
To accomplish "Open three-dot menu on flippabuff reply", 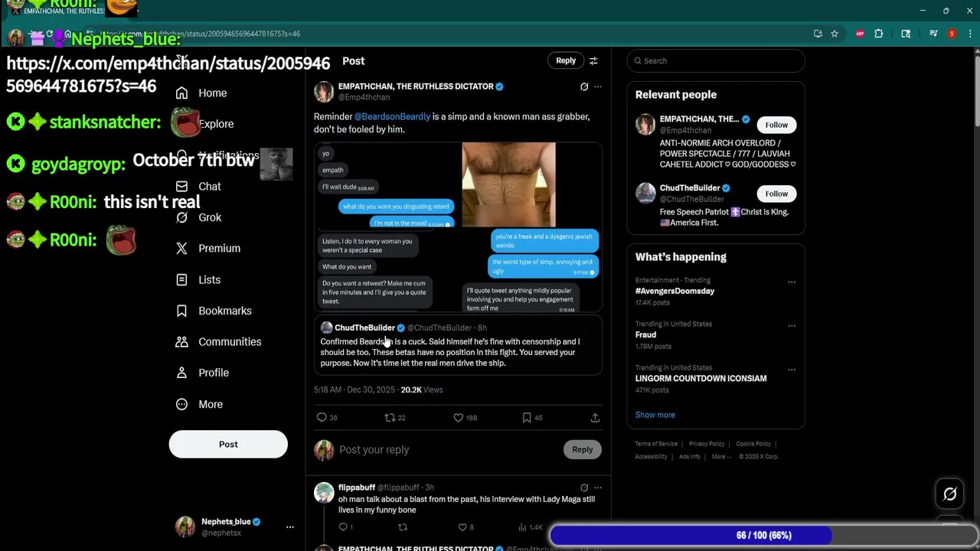I will click(x=598, y=487).
